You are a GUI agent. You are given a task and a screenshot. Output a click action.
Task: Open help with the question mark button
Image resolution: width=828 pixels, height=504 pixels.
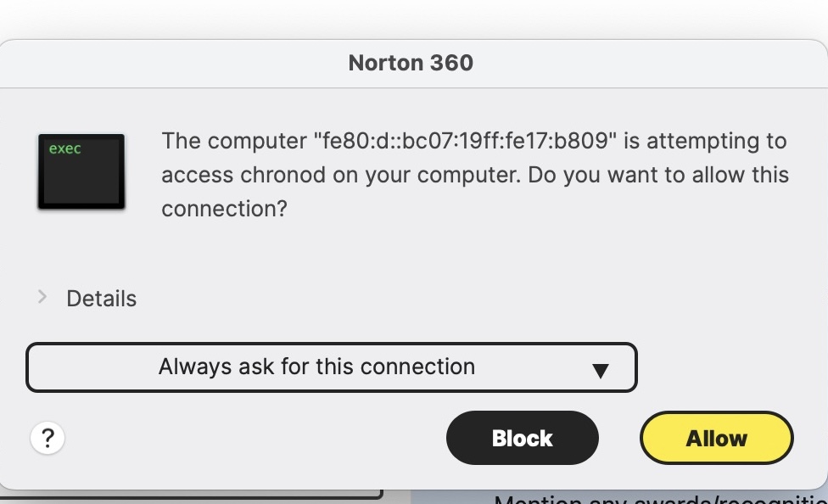click(48, 438)
